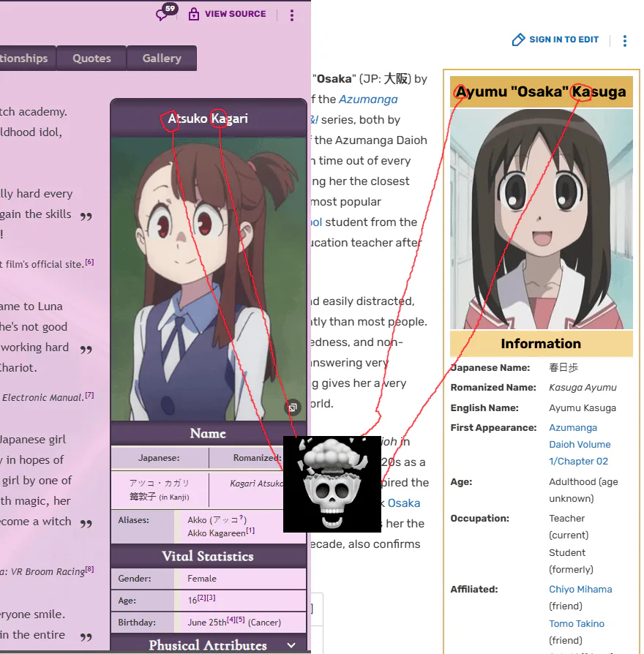644x654 pixels.
Task: Click the Ayumu Kasuga English name value
Action: (583, 408)
